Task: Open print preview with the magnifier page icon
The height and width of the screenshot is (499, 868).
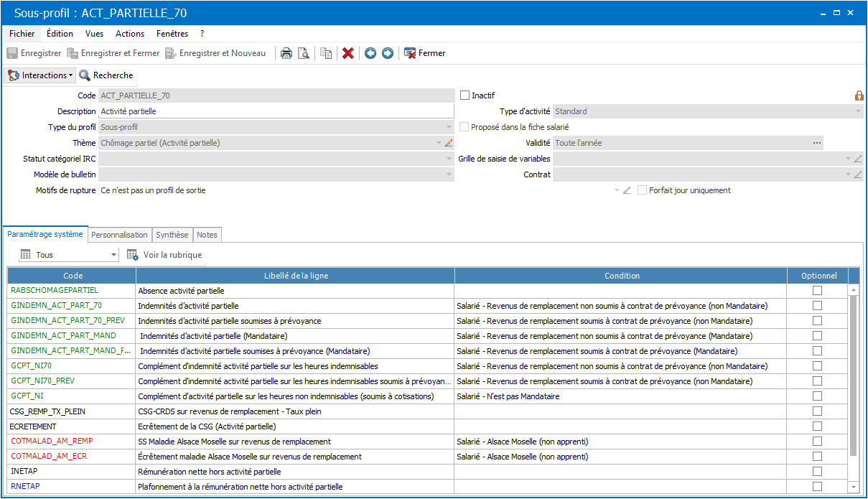Action: [x=304, y=53]
